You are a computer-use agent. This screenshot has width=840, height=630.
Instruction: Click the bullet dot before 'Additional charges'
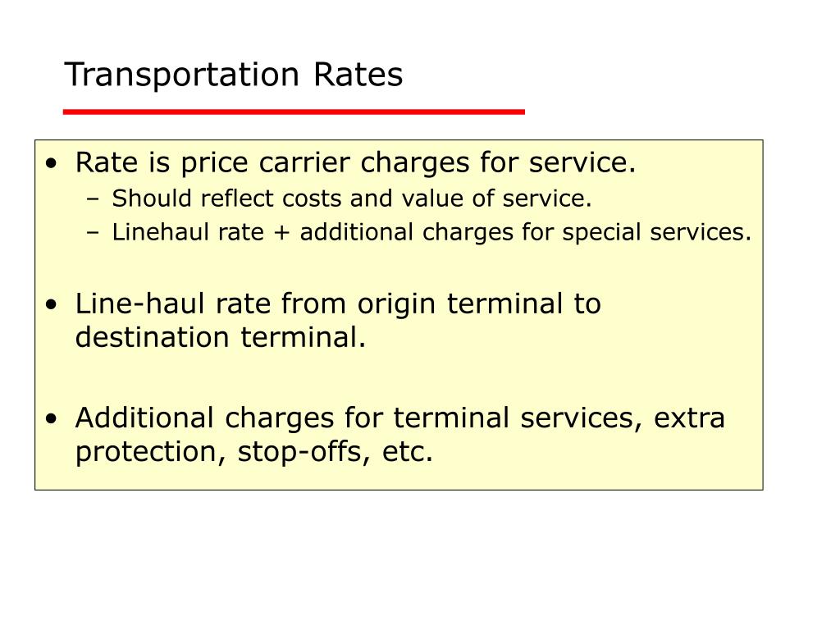tap(51, 419)
